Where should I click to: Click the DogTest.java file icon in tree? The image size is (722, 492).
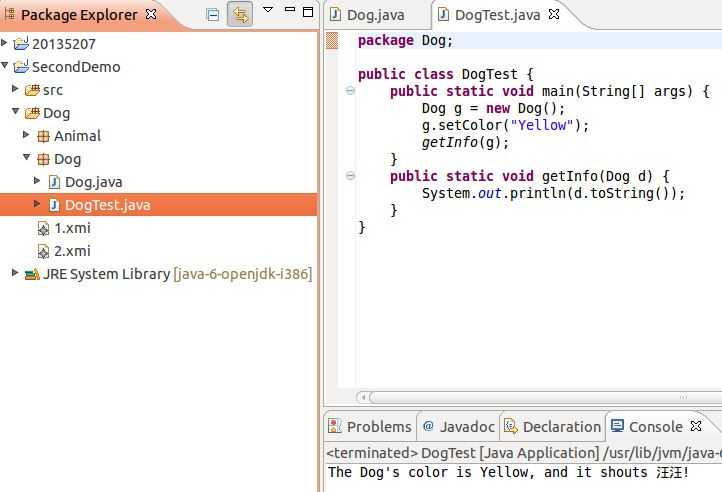54,205
